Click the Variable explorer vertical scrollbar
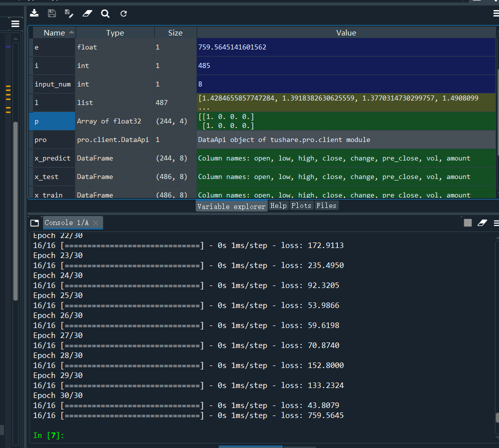This screenshot has width=499, height=448. [x=497, y=111]
